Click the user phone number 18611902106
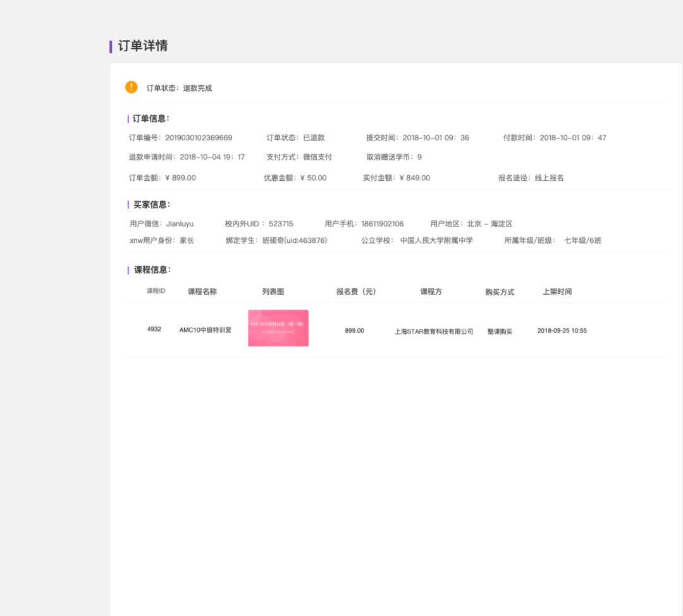Image resolution: width=683 pixels, height=616 pixels. (x=382, y=224)
